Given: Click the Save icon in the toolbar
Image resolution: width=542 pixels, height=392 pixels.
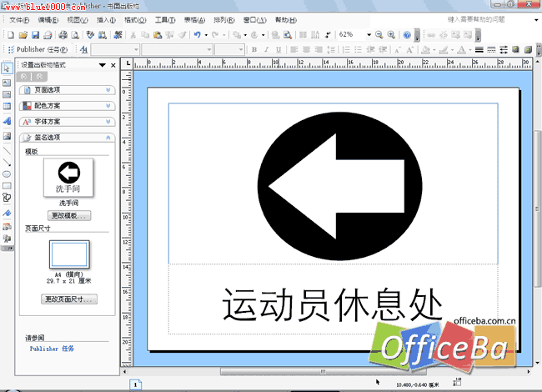Looking at the screenshot, I should [x=35, y=35].
